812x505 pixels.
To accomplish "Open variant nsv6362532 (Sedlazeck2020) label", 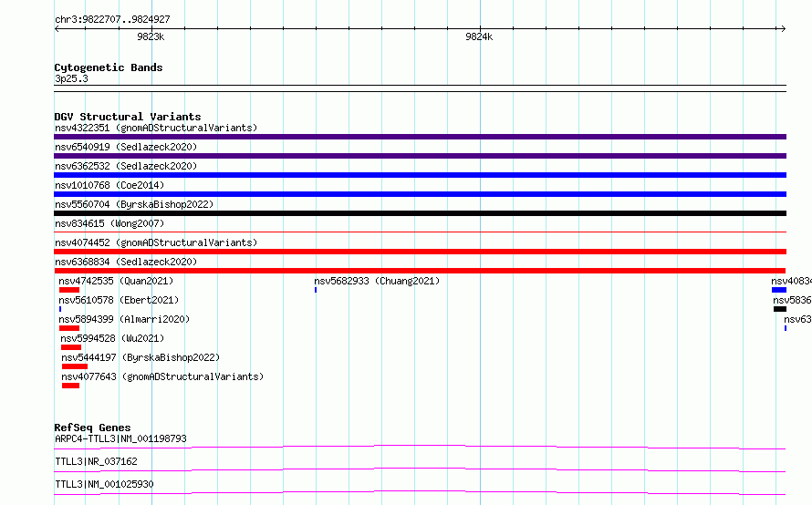I will (126, 166).
